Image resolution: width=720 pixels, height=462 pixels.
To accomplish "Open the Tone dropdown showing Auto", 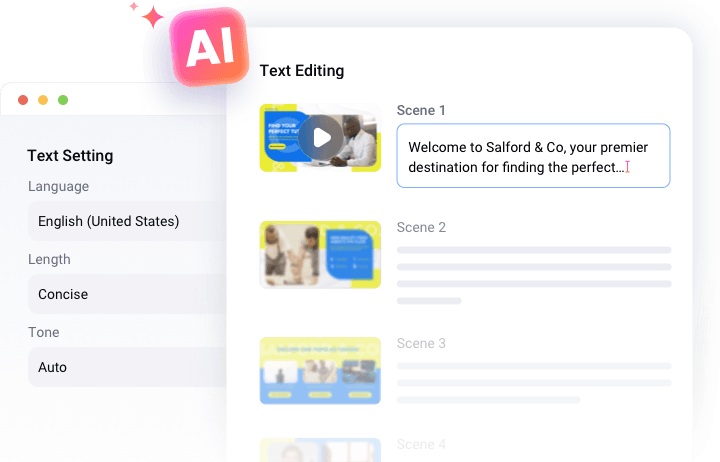I will tap(127, 367).
